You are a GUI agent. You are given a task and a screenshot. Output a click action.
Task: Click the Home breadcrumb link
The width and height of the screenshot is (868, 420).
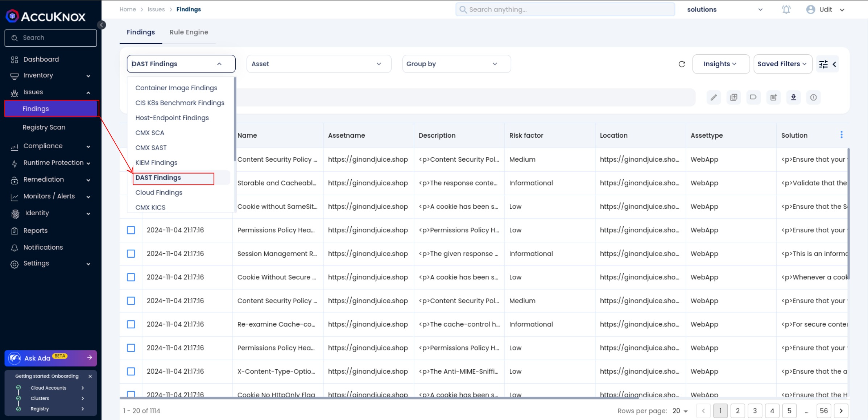tap(128, 9)
